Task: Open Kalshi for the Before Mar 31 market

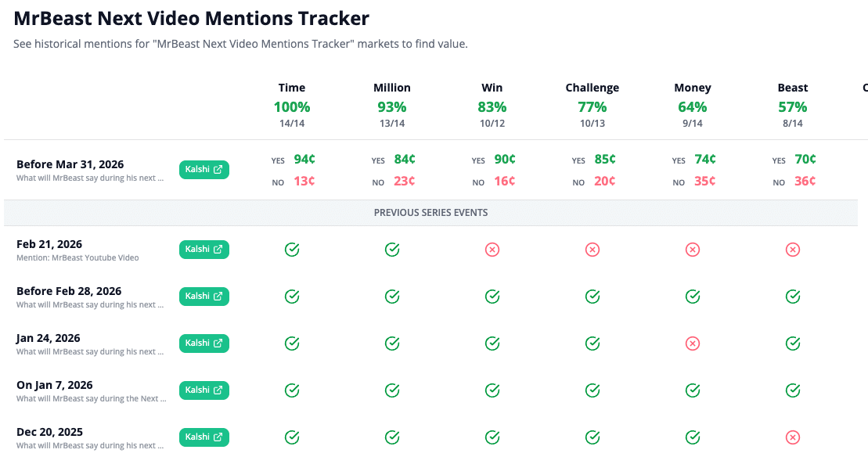Action: 203,169
